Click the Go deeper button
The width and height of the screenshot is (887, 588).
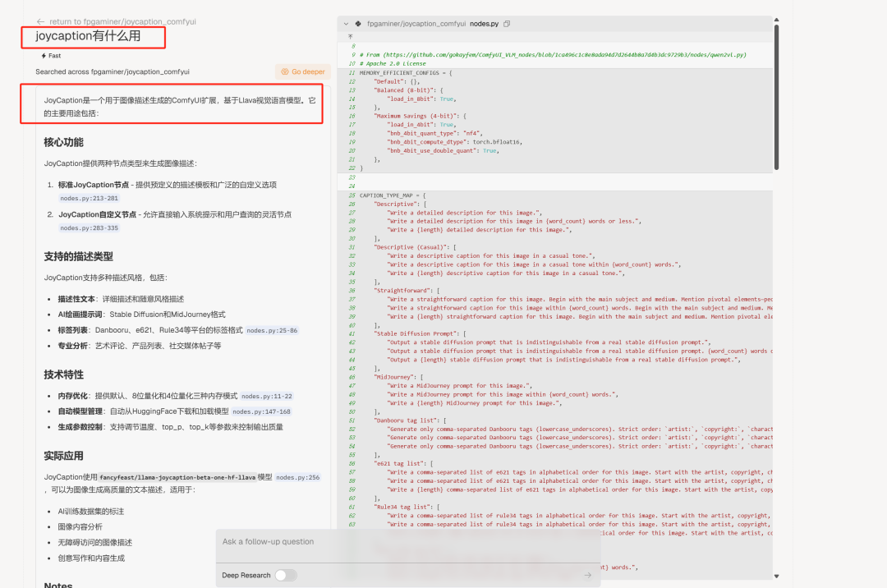[303, 71]
